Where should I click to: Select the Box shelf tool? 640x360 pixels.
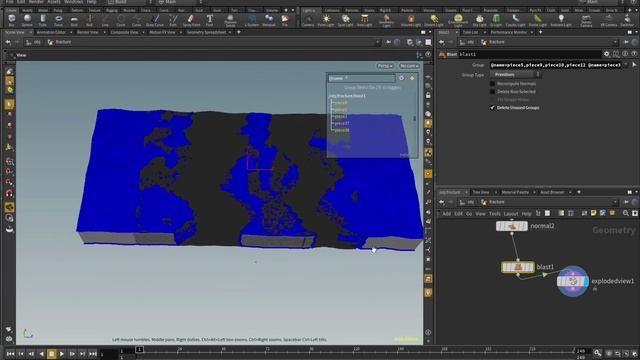(11, 20)
